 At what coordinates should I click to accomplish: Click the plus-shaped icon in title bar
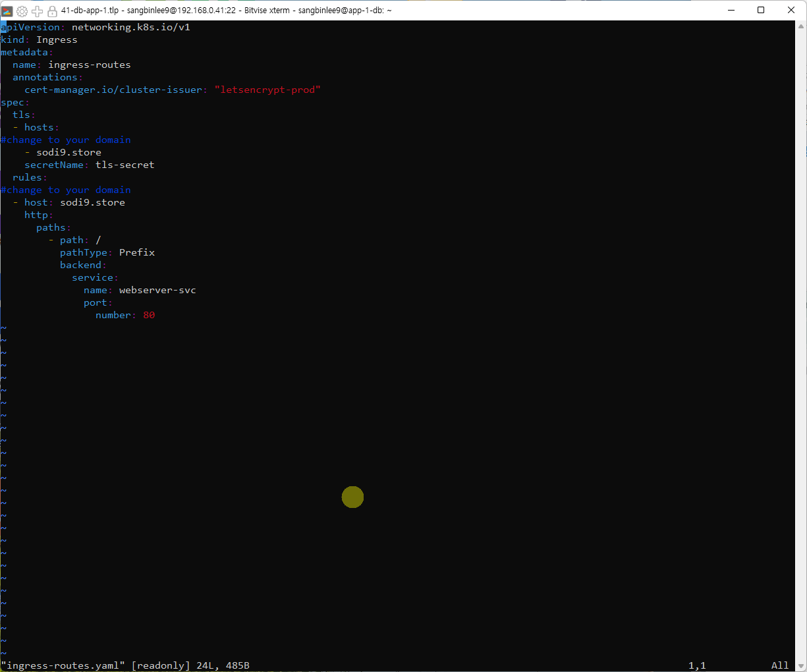click(x=37, y=11)
